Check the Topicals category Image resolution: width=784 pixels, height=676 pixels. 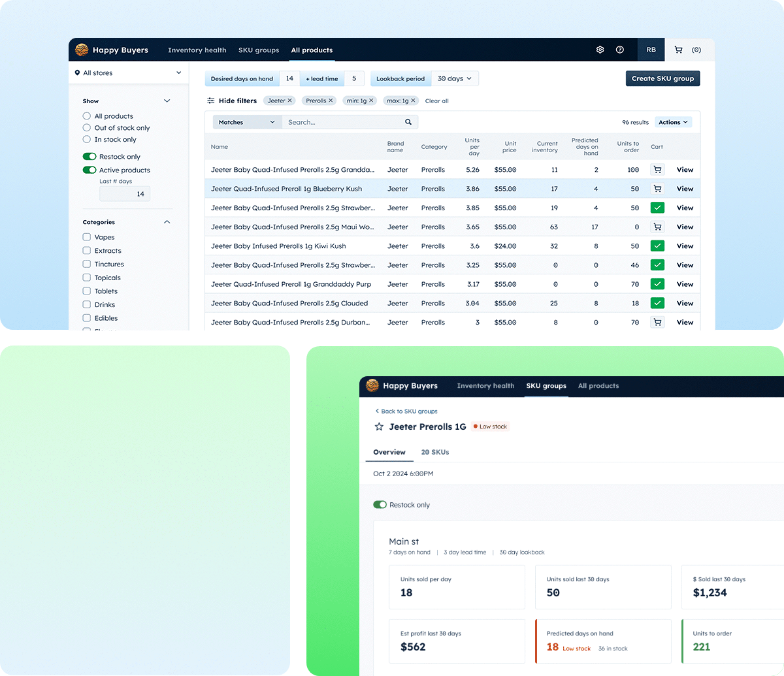[x=87, y=278]
